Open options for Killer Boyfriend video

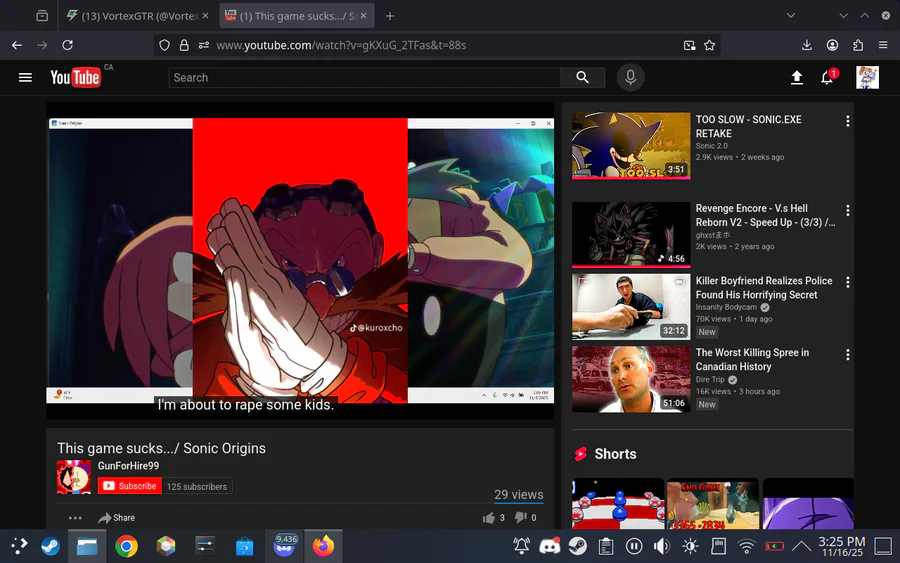click(847, 282)
